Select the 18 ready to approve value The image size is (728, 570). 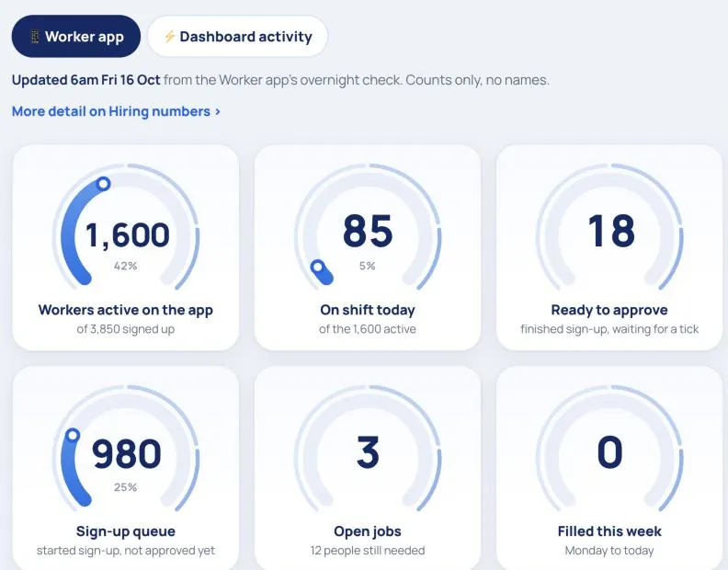[x=610, y=231]
